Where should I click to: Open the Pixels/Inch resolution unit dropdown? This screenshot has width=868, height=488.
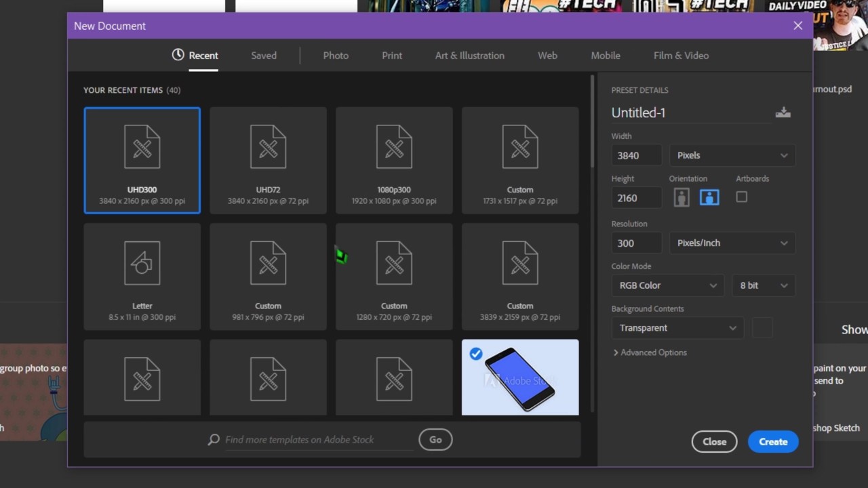pyautogui.click(x=732, y=243)
